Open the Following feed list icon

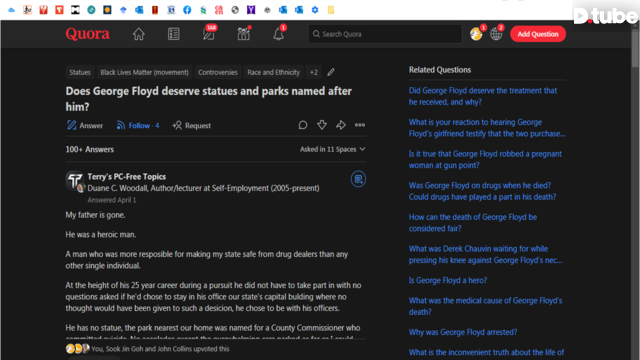coord(173,34)
